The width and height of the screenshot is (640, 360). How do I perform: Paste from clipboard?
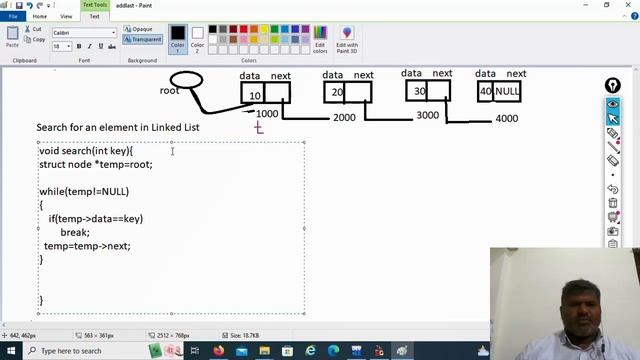pos(12,37)
